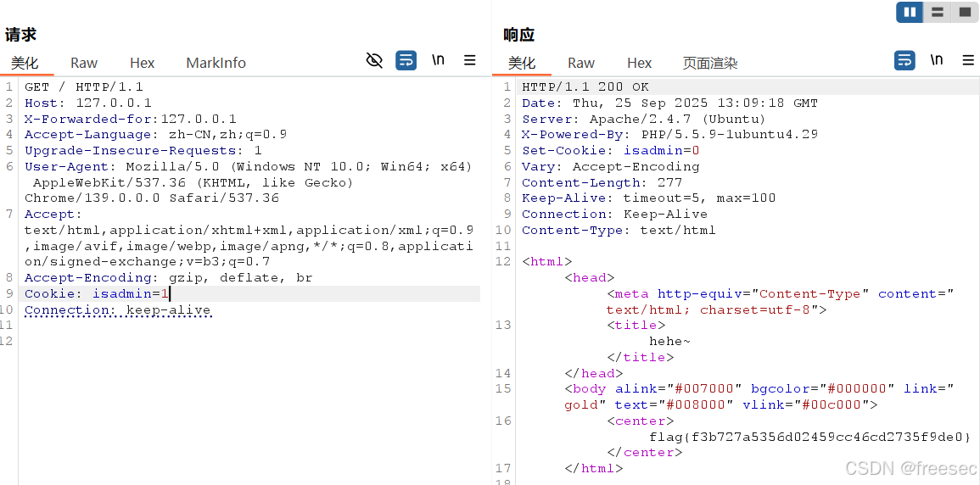Click the Set-Cookie: isadmin=0 header
Screen dimensions: 980x485
pos(611,151)
